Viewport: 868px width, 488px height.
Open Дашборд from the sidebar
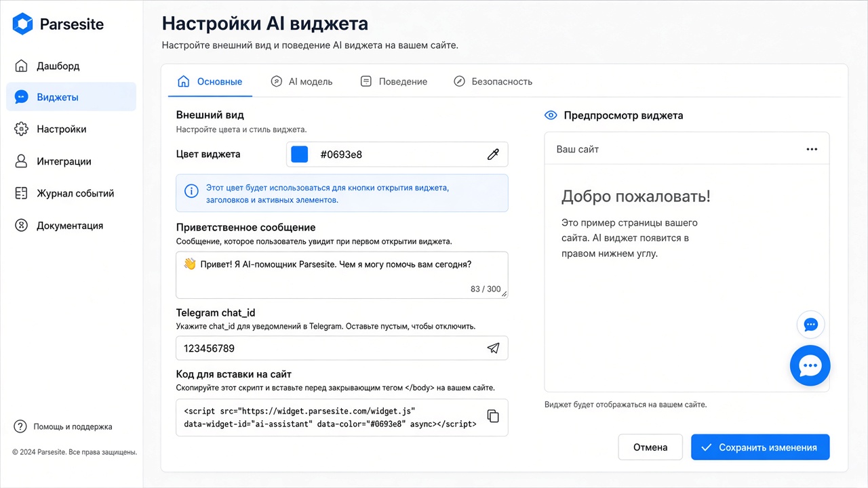point(71,66)
